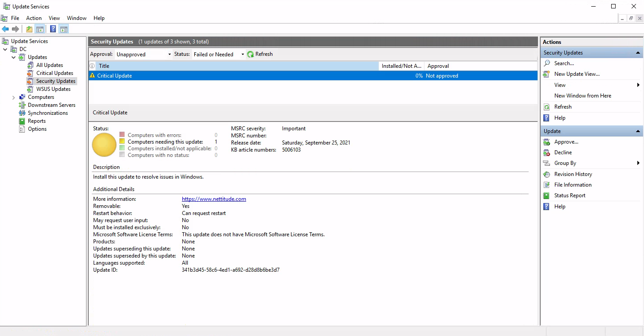644x336 pixels.
Task: Click the Refresh icon in Actions pane
Action: (x=547, y=107)
